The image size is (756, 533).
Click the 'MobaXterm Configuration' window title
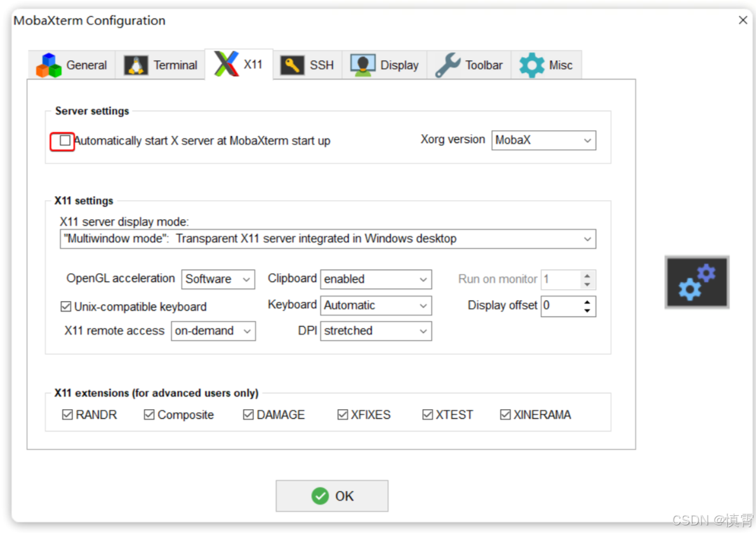pos(90,21)
